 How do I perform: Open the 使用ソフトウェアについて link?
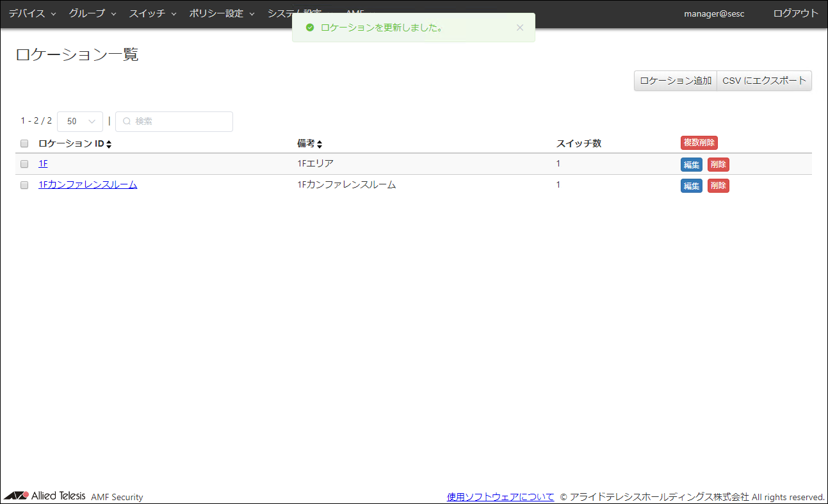(500, 497)
